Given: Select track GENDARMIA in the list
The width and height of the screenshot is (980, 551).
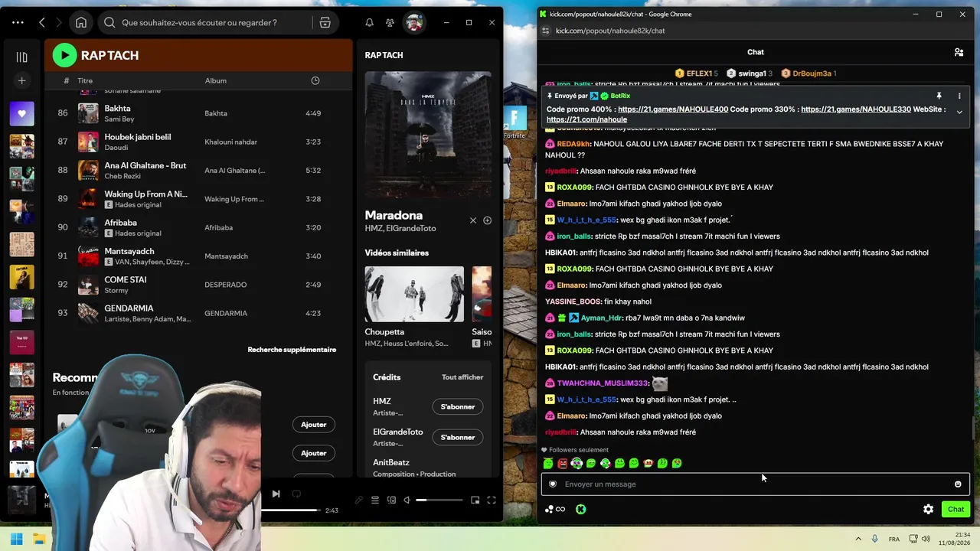Looking at the screenshot, I should tap(199, 313).
